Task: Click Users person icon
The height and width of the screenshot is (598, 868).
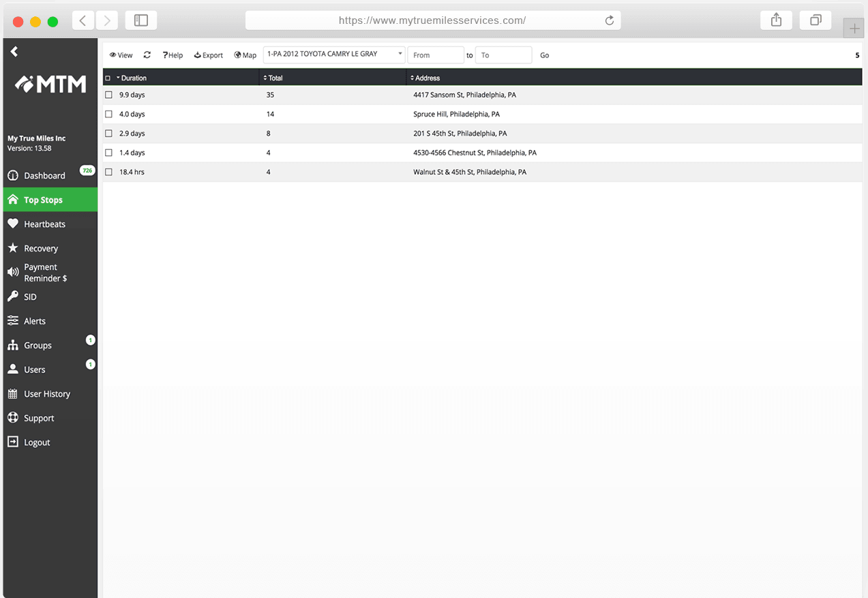Action: pos(13,369)
